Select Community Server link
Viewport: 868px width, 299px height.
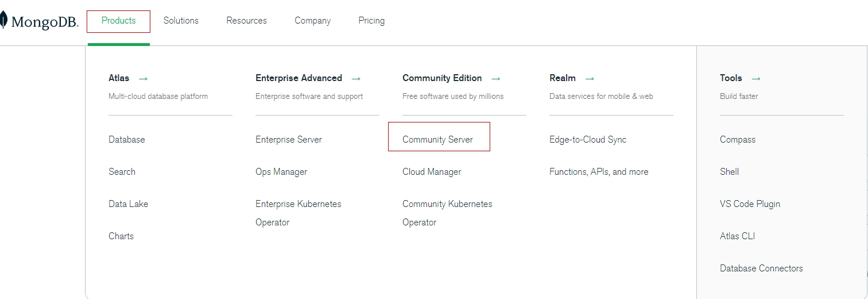tap(437, 140)
